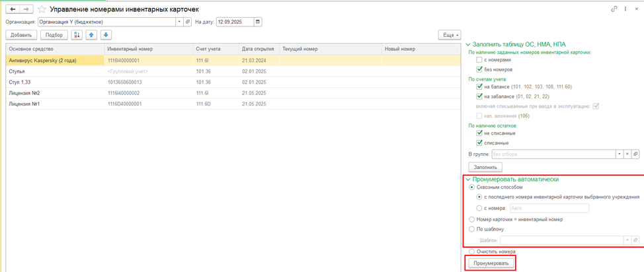
Task: Choose 'Номер карточки = инвентарный номер' option
Action: [x=471, y=219]
